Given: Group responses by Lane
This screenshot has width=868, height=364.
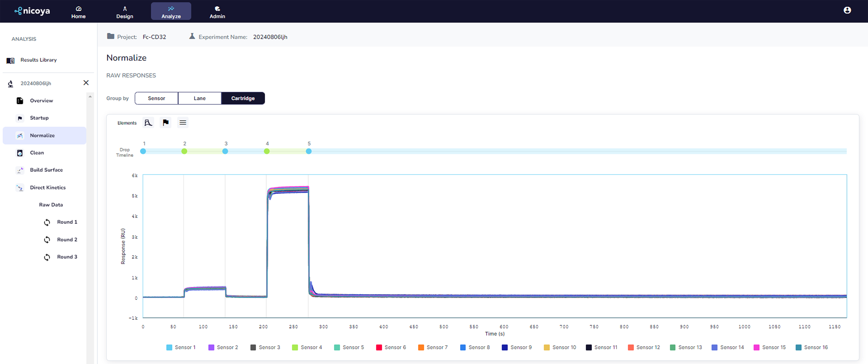Looking at the screenshot, I should (x=199, y=98).
